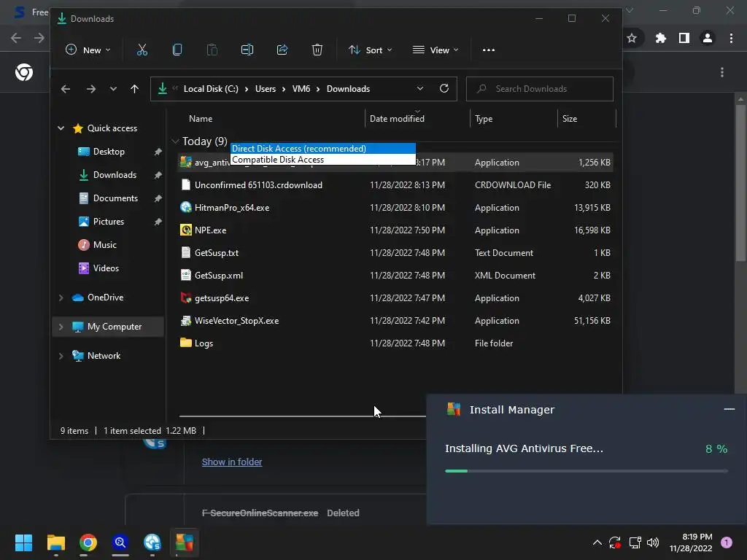Click the volume speaker icon in system tray
This screenshot has height=560, width=747.
click(x=653, y=542)
